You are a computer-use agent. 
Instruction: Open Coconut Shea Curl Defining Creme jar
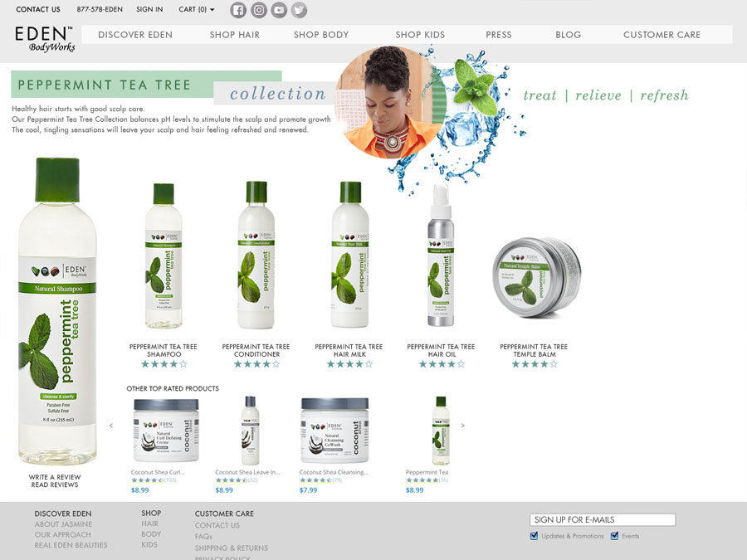tap(166, 431)
